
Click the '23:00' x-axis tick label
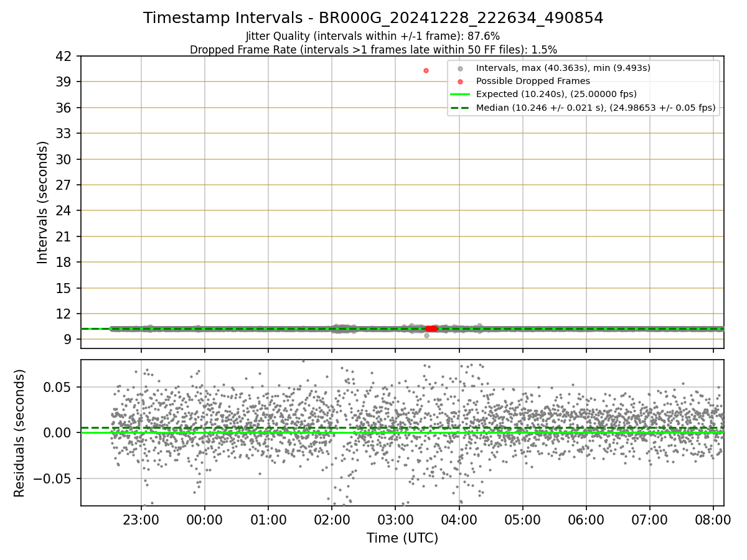click(141, 520)
